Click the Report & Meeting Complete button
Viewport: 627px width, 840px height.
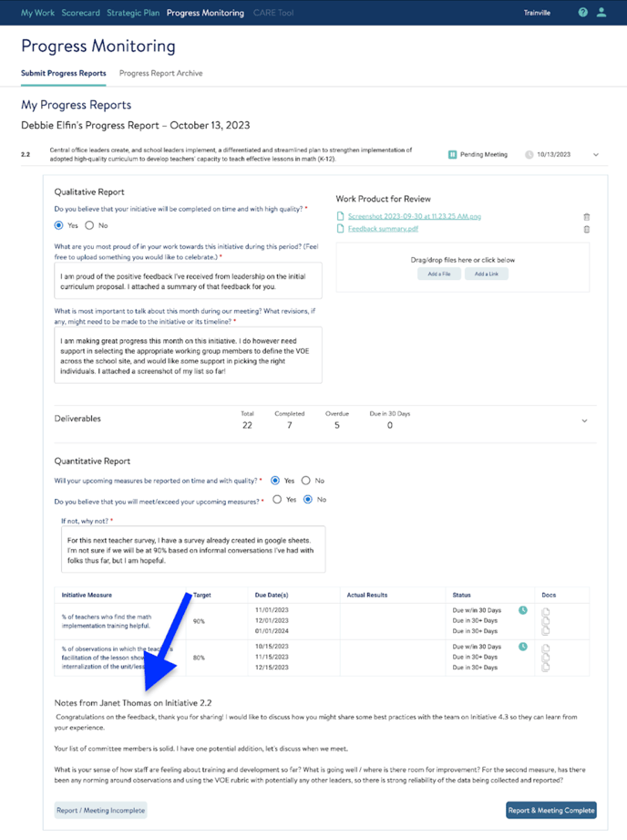[550, 809]
